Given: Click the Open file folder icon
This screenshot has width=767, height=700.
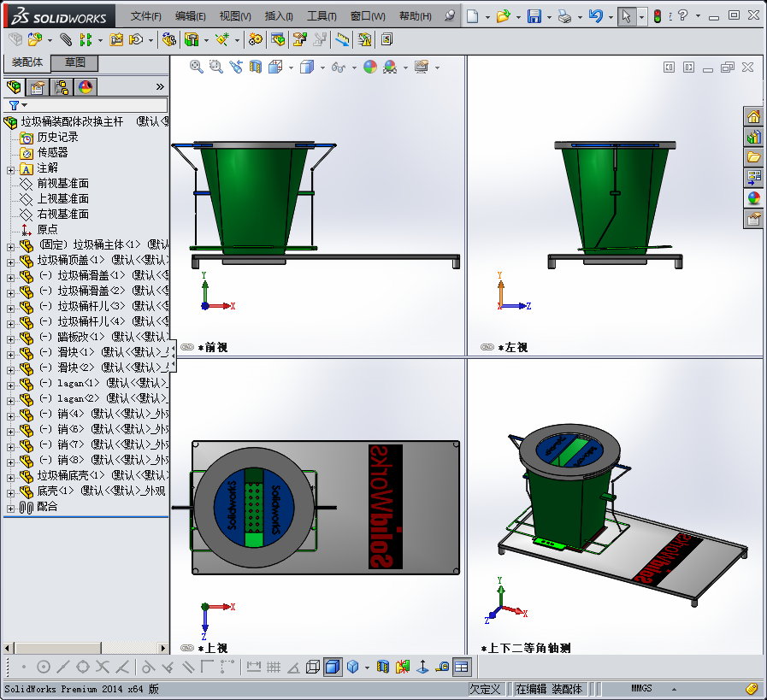Looking at the screenshot, I should point(503,16).
